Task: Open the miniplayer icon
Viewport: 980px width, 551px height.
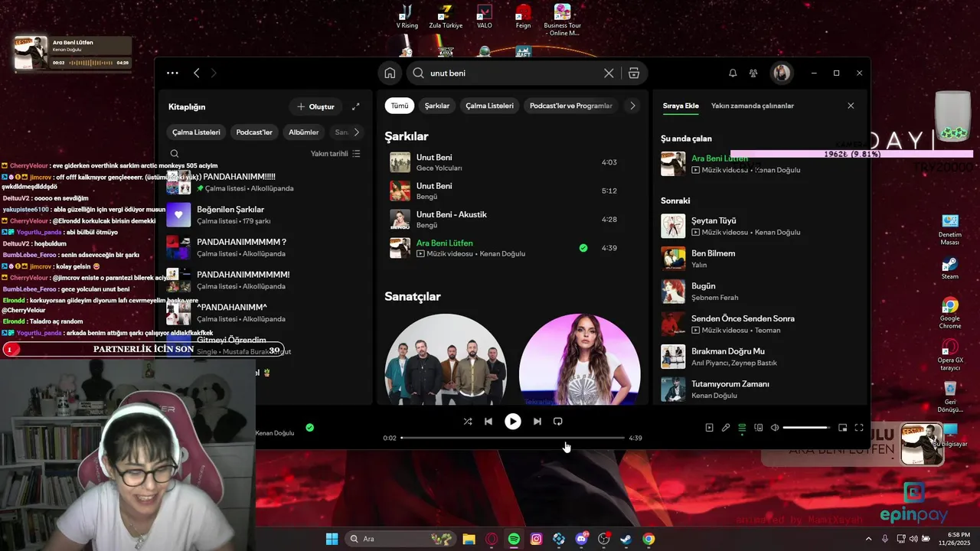Action: (x=843, y=428)
